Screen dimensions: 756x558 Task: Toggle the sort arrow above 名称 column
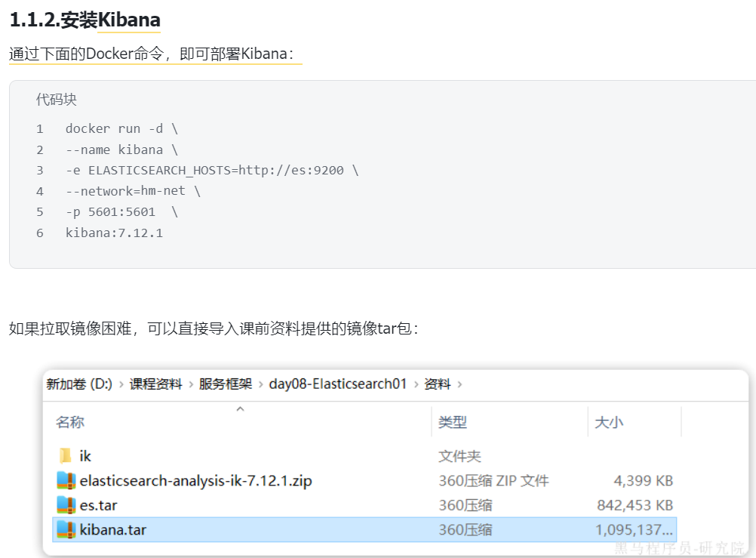click(240, 408)
